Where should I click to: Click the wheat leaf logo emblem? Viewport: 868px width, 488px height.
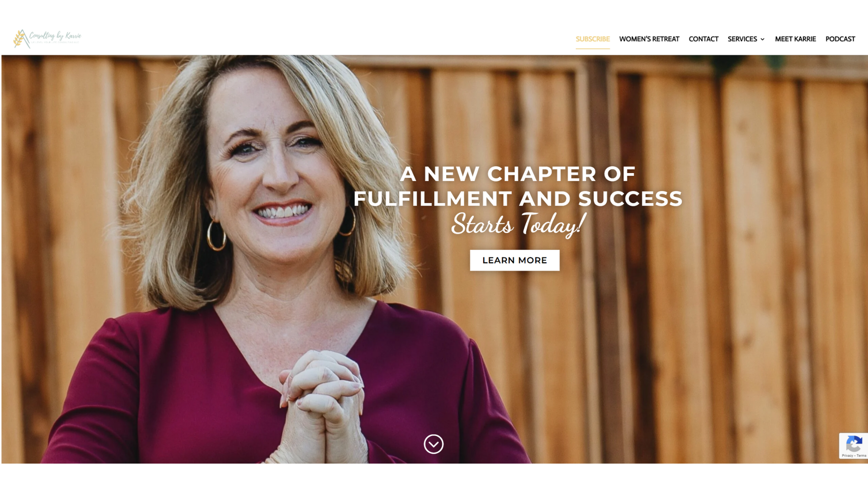[21, 39]
